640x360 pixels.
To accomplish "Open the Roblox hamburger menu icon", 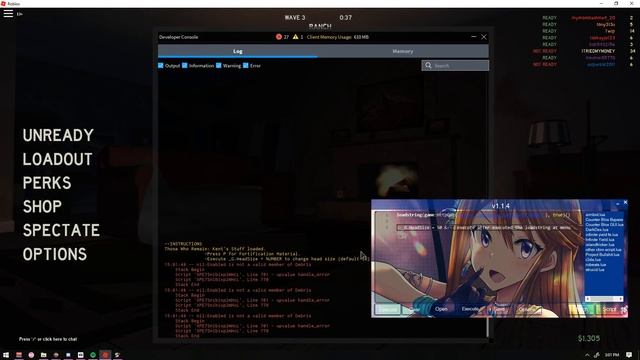I will tap(8, 13).
